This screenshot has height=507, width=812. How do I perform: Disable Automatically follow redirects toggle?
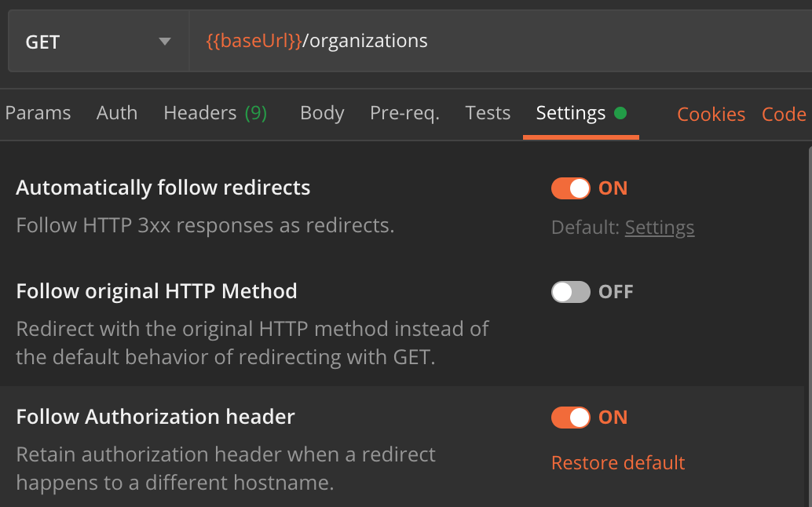click(571, 188)
